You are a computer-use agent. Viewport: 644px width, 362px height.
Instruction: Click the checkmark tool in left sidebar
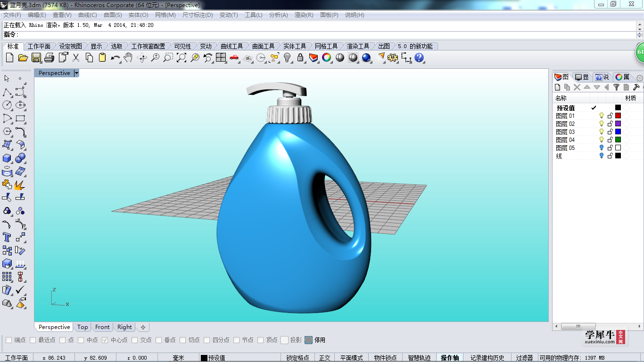(x=20, y=290)
